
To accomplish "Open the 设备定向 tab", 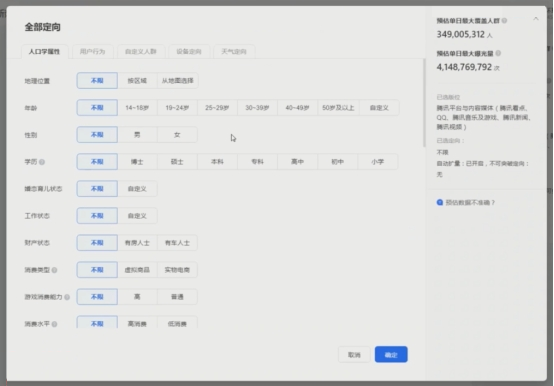I will 189,52.
